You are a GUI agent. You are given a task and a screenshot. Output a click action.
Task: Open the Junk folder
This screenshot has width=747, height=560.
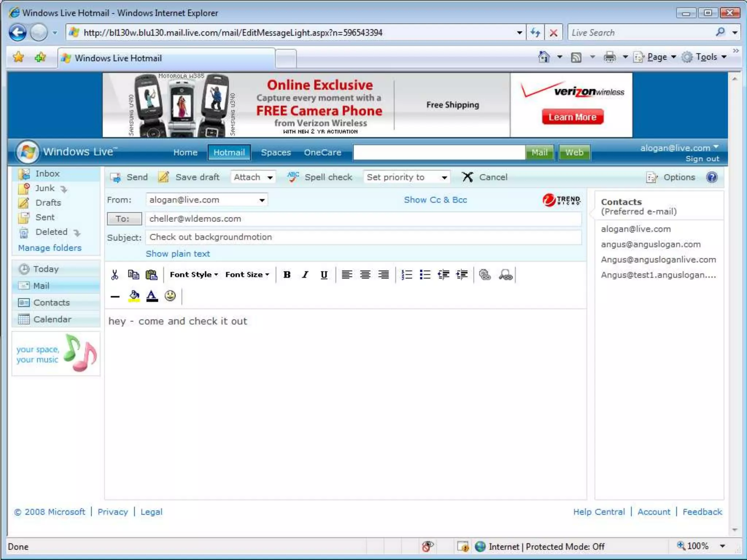pyautogui.click(x=45, y=188)
